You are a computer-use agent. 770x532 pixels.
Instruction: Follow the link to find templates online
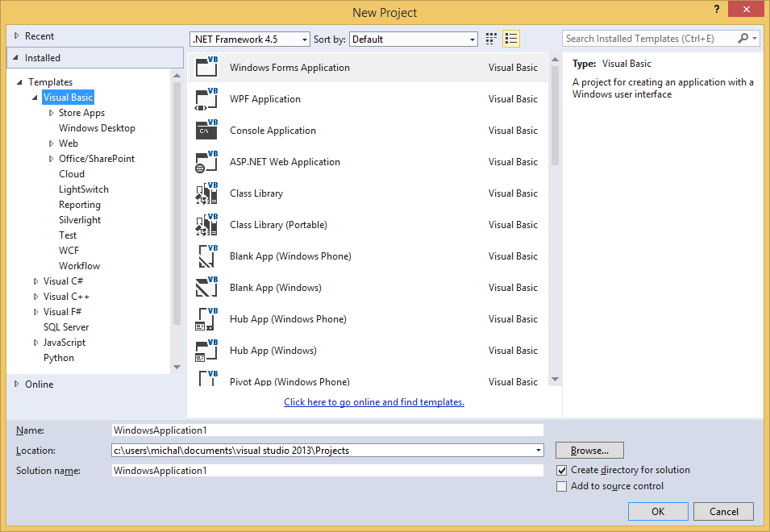pyautogui.click(x=373, y=402)
